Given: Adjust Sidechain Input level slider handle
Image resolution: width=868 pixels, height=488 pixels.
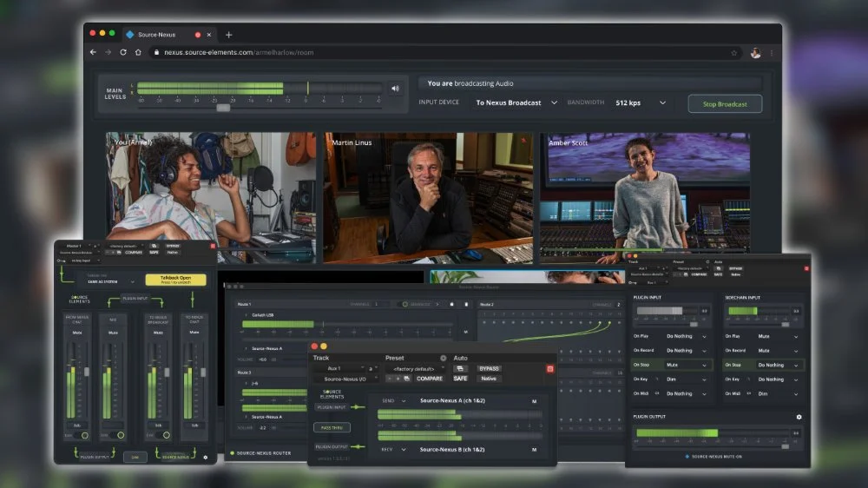Looking at the screenshot, I should pyautogui.click(x=785, y=325).
